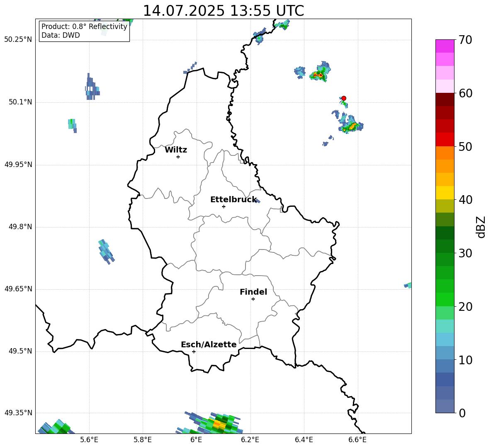The image size is (491, 448).
Task: Click the 30 value on the colorbar
Action: 465,253
